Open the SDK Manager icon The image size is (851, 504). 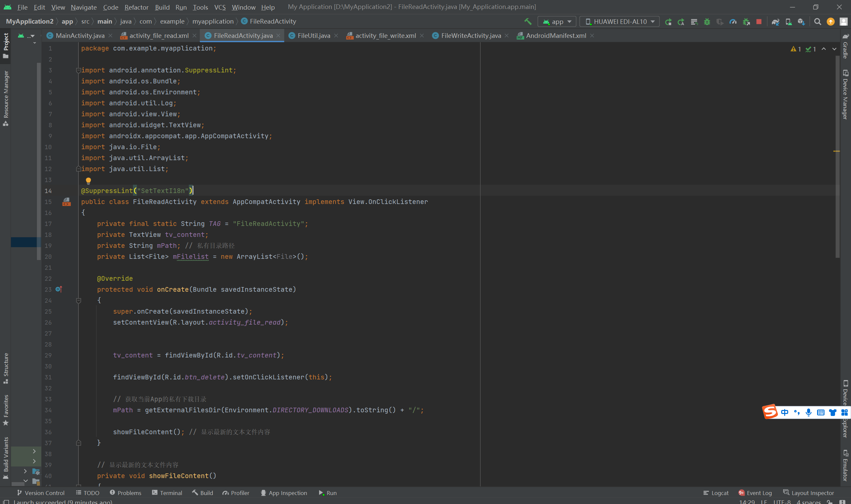801,22
